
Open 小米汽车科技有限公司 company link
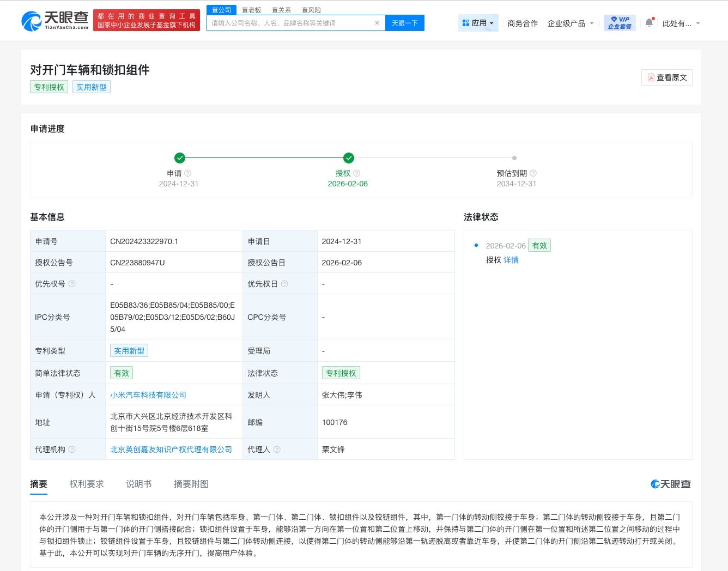pyautogui.click(x=148, y=395)
